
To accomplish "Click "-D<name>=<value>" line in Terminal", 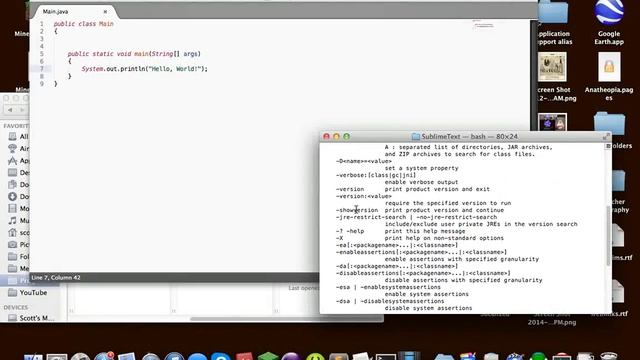I will (x=364, y=161).
